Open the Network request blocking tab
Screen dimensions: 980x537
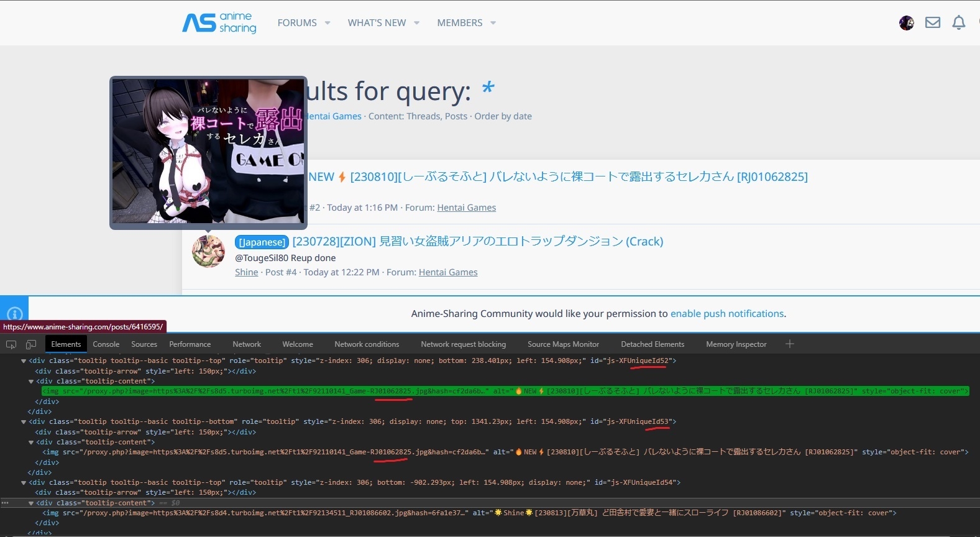[x=464, y=344]
